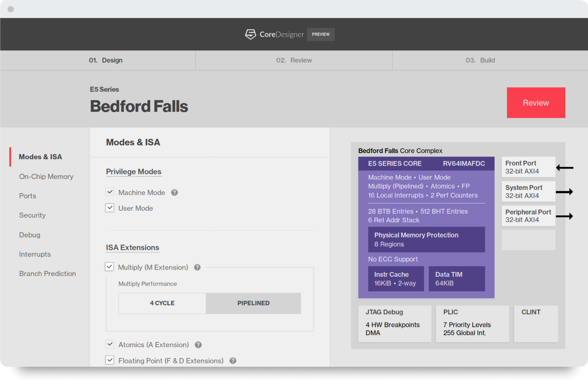Click help icon next to Atomics (A Extension)

click(198, 345)
